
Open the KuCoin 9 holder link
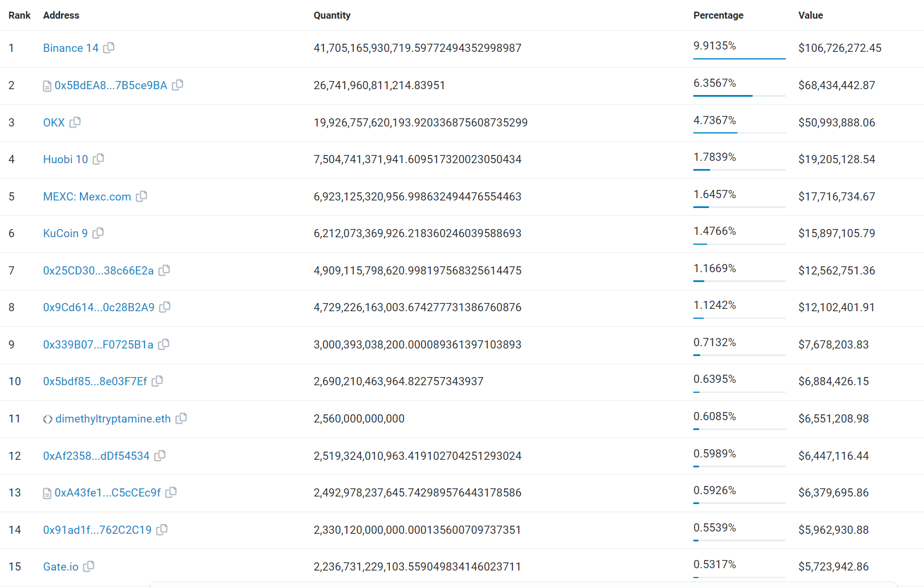[65, 233]
